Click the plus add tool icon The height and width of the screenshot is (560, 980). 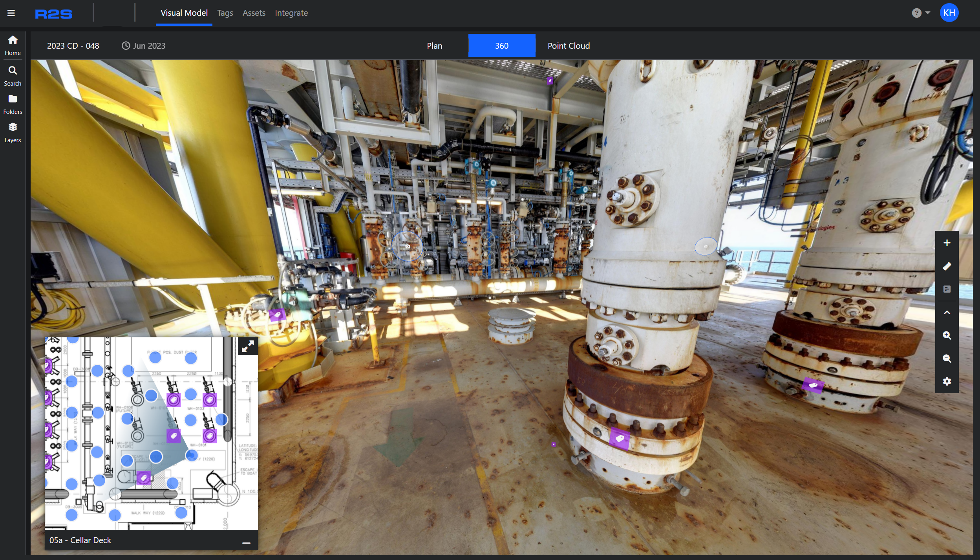[947, 243]
